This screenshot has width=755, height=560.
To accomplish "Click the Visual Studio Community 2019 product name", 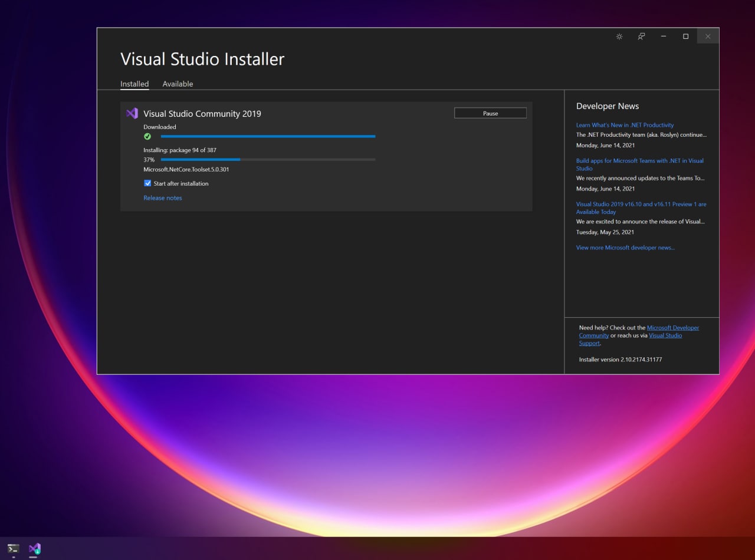I will click(202, 114).
